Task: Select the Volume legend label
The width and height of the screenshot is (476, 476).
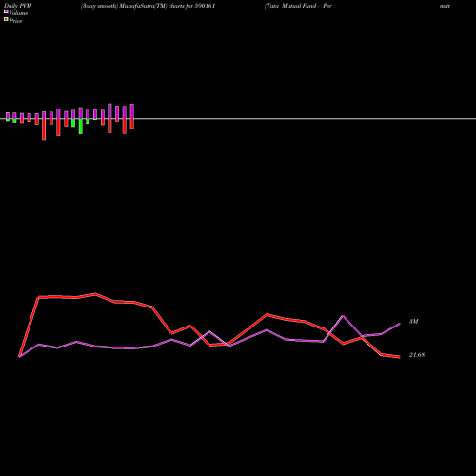Action: [18, 13]
